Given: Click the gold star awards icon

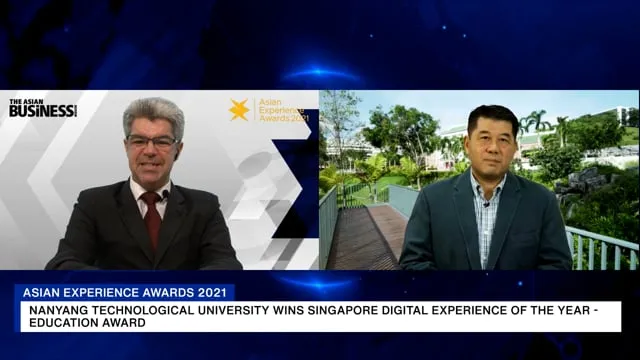Looking at the screenshot, I should point(239,110).
